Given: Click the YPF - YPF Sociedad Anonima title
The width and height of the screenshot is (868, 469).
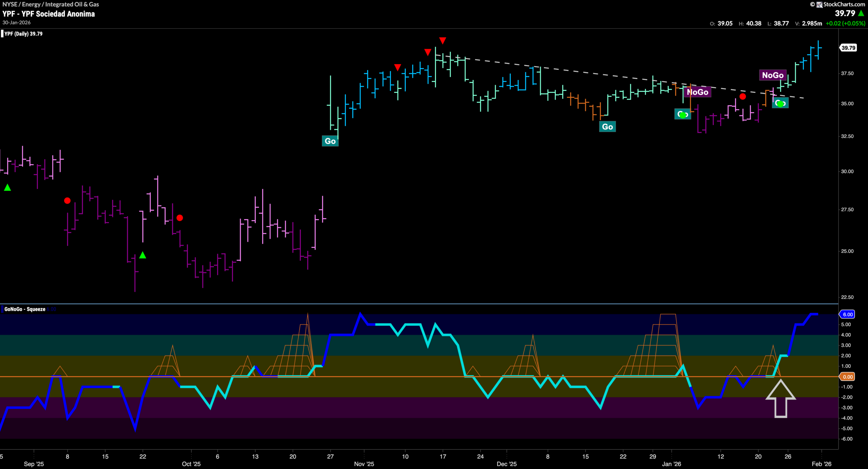Looking at the screenshot, I should 48,14.
